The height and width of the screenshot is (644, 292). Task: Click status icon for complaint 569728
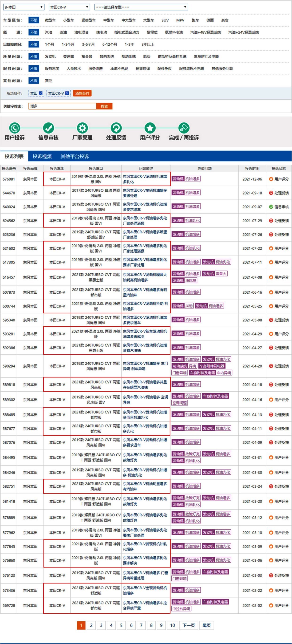click(271, 605)
